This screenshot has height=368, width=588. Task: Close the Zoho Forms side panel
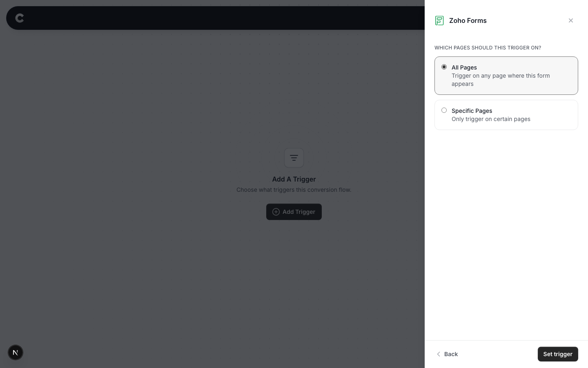(x=571, y=20)
